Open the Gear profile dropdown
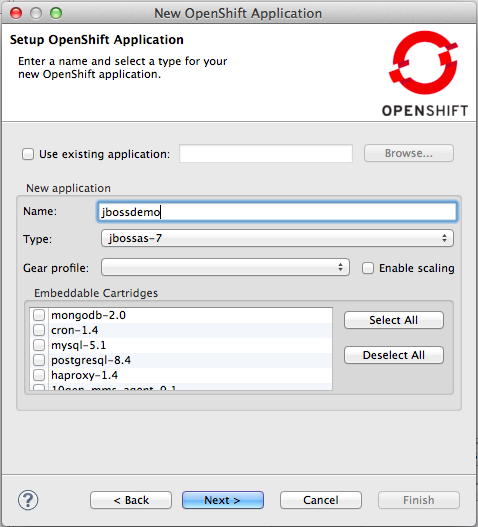Image resolution: width=478 pixels, height=527 pixels. [x=225, y=267]
